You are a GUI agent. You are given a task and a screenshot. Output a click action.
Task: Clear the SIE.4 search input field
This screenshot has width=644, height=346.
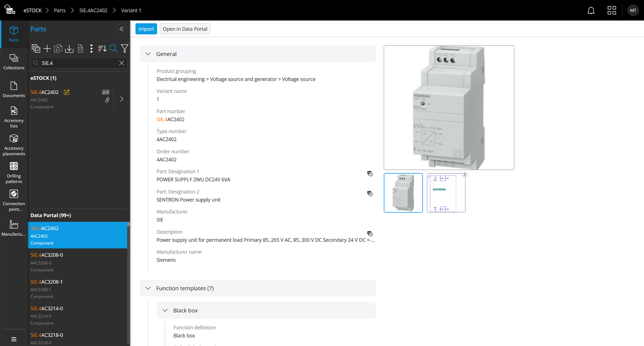[121, 63]
